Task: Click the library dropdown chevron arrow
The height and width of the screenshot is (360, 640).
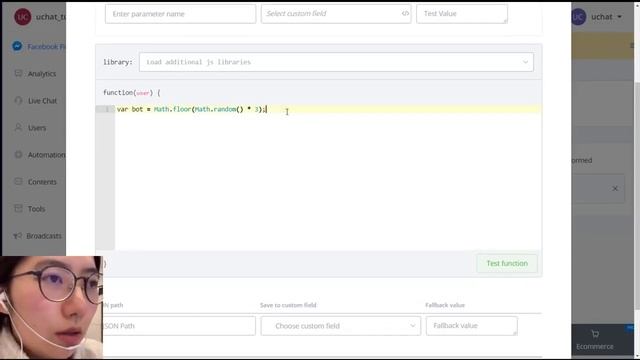Action: point(525,62)
